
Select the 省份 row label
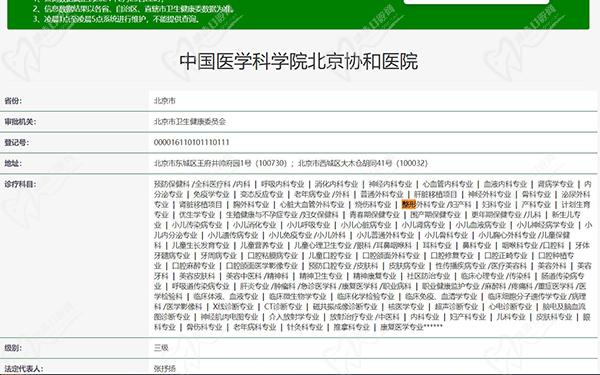coord(13,101)
